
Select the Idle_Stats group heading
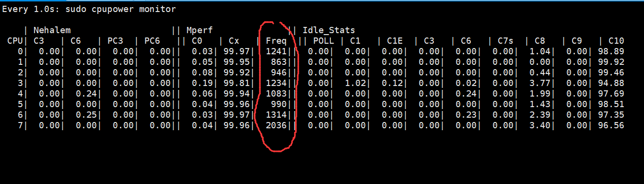(x=329, y=30)
